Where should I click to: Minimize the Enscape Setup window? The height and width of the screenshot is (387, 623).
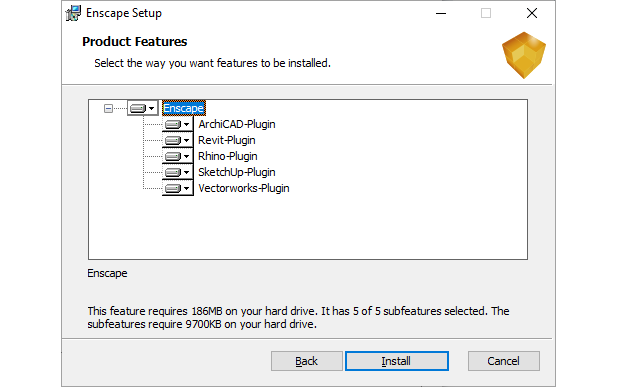tap(441, 13)
